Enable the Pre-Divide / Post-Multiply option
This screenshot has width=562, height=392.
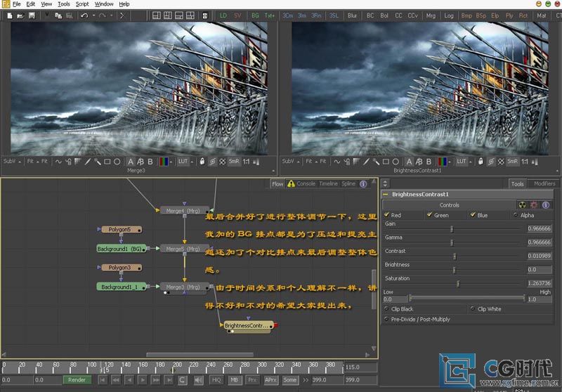(387, 319)
